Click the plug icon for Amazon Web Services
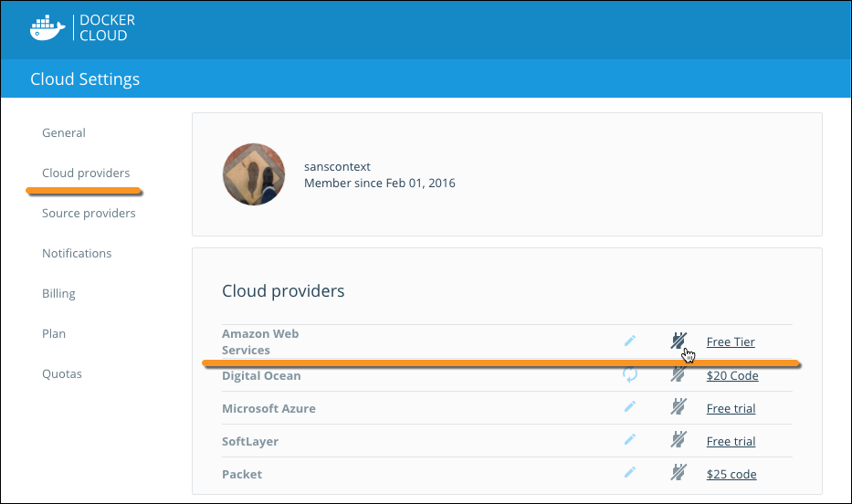This screenshot has height=504, width=852. coord(678,341)
